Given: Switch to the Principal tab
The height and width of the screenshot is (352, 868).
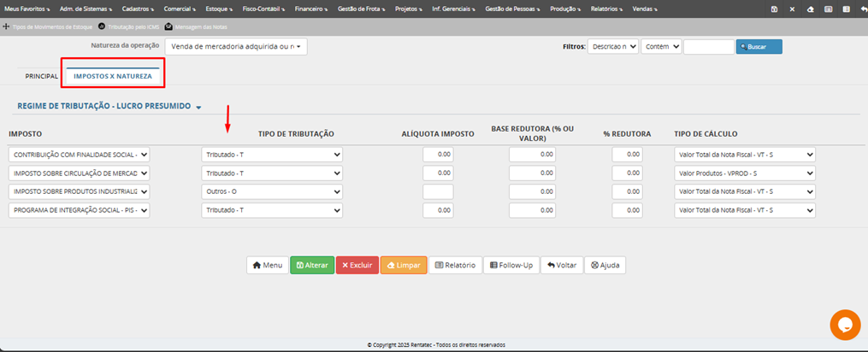Looking at the screenshot, I should pos(41,76).
